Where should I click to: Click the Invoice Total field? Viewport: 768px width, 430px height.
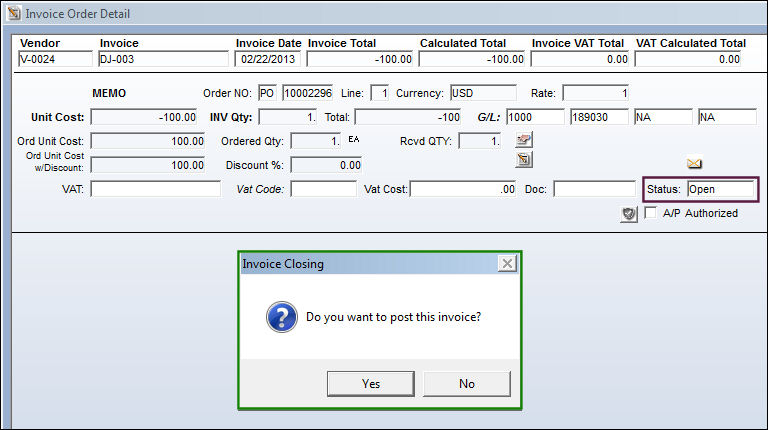pyautogui.click(x=360, y=59)
